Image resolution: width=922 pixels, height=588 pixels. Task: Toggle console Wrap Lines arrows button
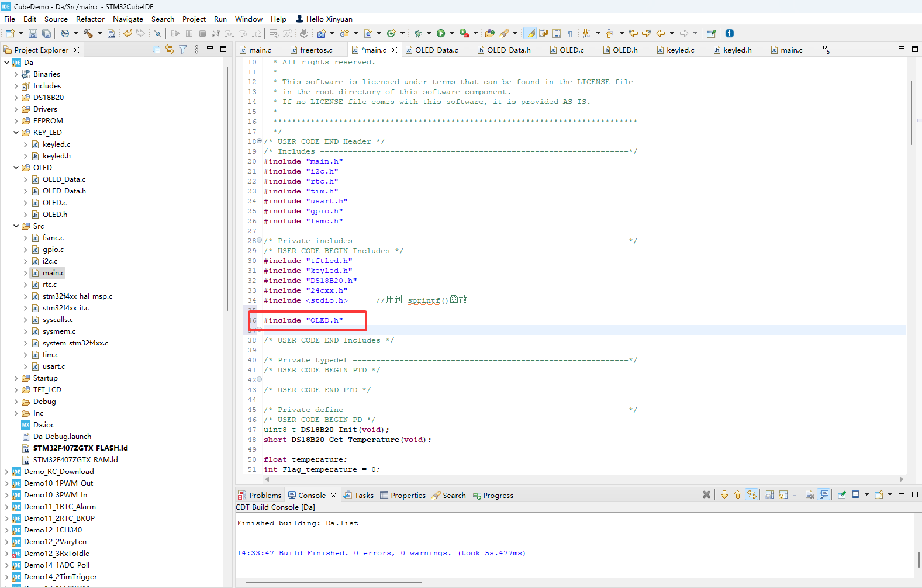(751, 494)
